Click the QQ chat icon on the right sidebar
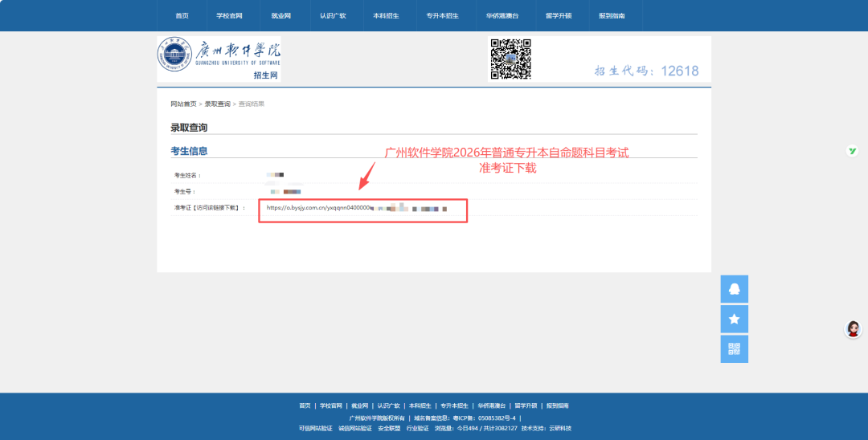The image size is (868, 440). click(734, 289)
